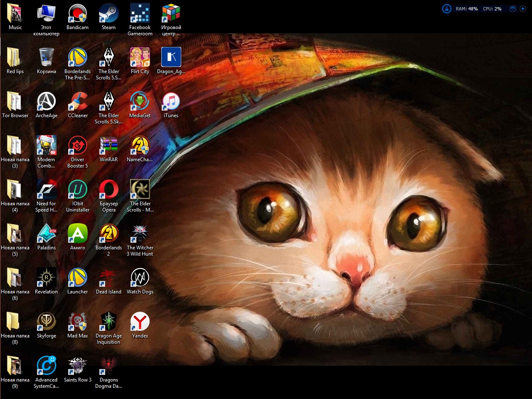532x399 pixels.
Task: Launch Bandicam shortcut
Action: (x=77, y=17)
